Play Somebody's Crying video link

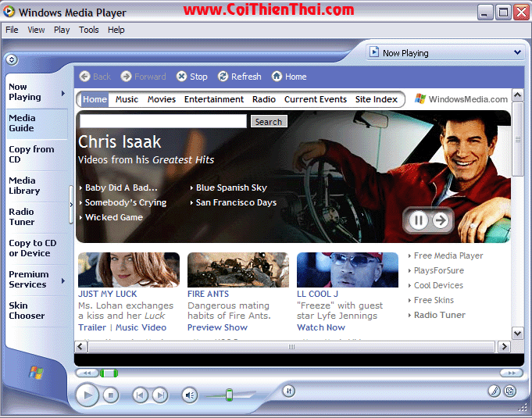(x=126, y=202)
